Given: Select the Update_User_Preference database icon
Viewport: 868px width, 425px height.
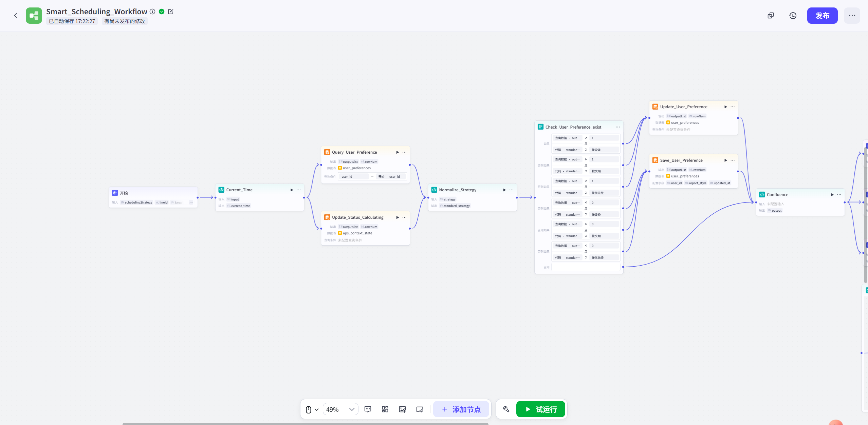Looking at the screenshot, I should click(x=655, y=107).
